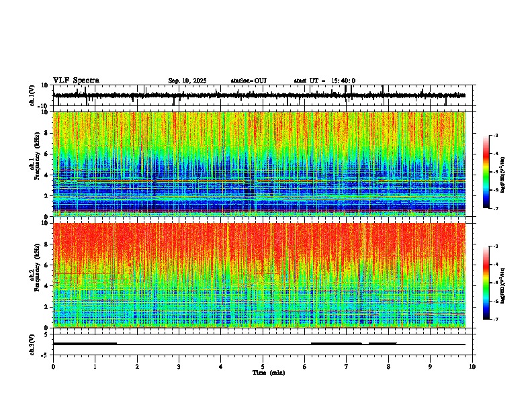Viewport: 532px width, 411px height.
Task: Click the "start UT = 15:40:0" header text
Action: pyautogui.click(x=324, y=81)
